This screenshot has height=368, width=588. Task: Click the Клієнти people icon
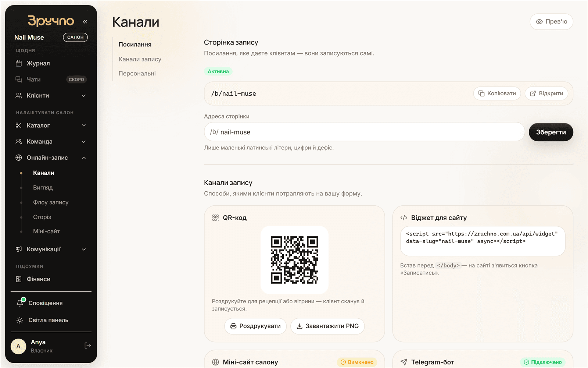click(19, 96)
